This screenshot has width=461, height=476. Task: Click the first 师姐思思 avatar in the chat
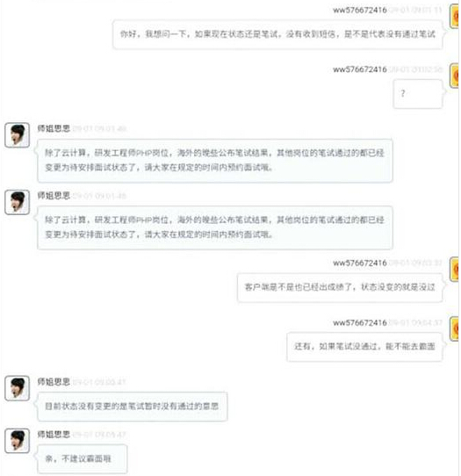pyautogui.click(x=17, y=135)
